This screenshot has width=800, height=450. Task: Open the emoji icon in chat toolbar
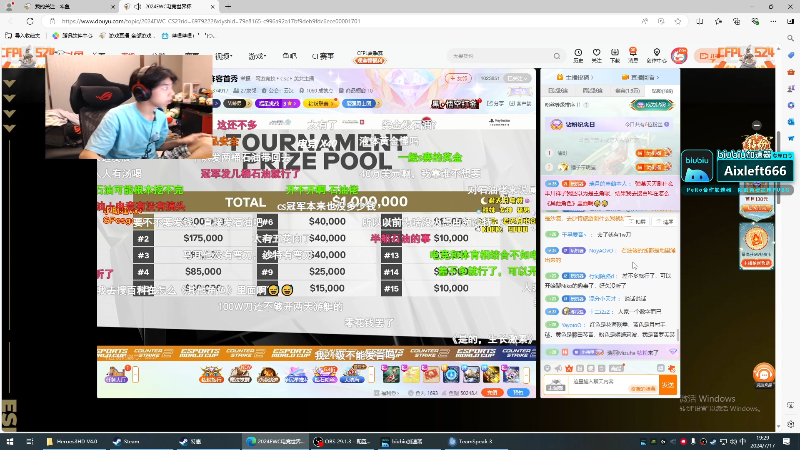[547, 368]
